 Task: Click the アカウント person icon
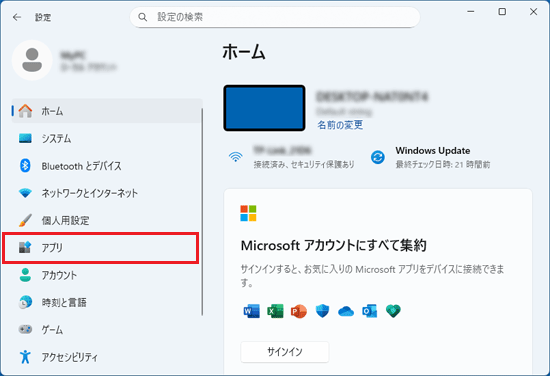pos(25,275)
